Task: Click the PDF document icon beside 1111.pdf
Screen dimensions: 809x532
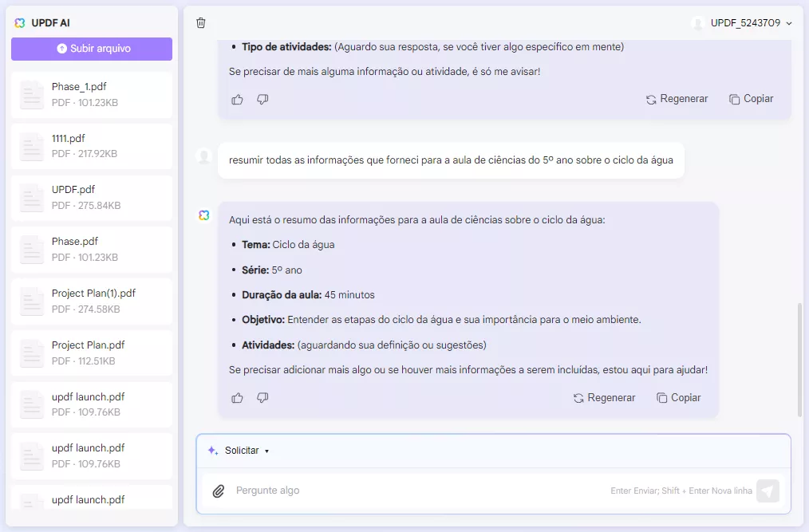Action: click(x=31, y=144)
